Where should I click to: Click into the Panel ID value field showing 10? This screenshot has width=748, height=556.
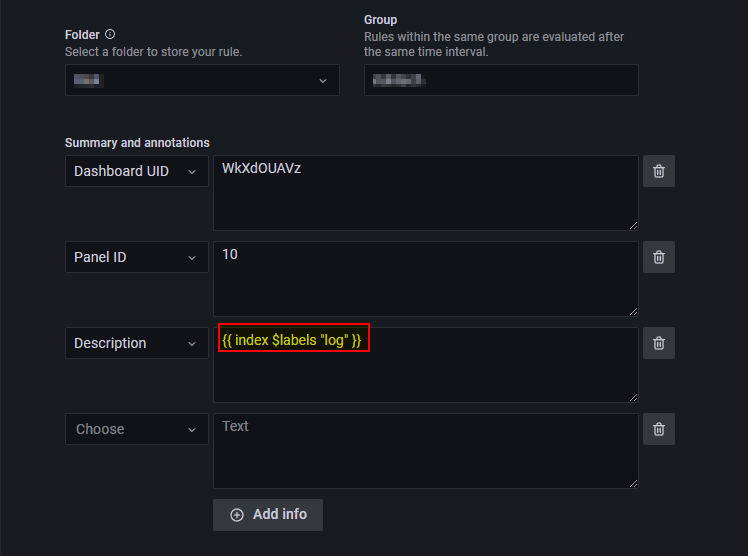426,278
